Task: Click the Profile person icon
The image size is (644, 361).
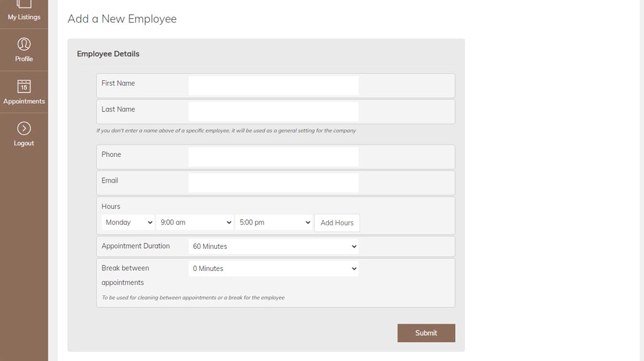Action: click(x=23, y=44)
